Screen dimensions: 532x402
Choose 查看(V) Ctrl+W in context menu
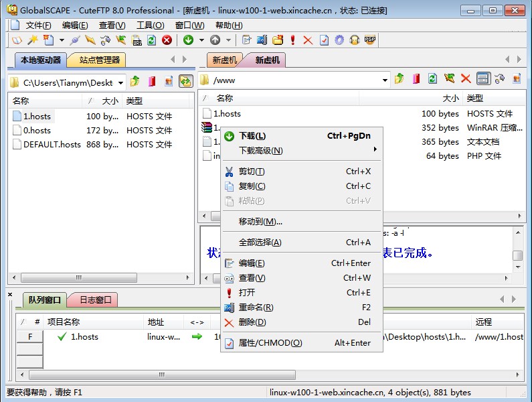click(x=302, y=278)
